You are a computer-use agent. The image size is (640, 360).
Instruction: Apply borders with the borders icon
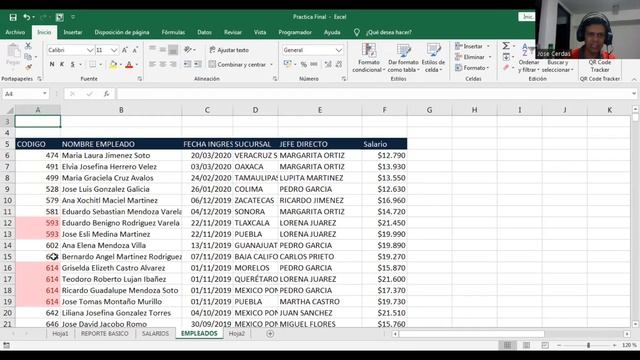[93, 64]
